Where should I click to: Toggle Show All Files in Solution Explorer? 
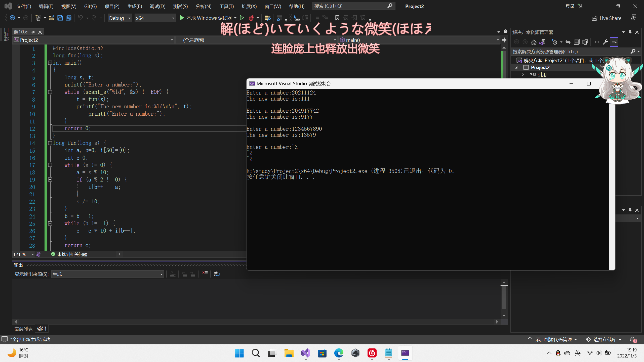click(585, 42)
